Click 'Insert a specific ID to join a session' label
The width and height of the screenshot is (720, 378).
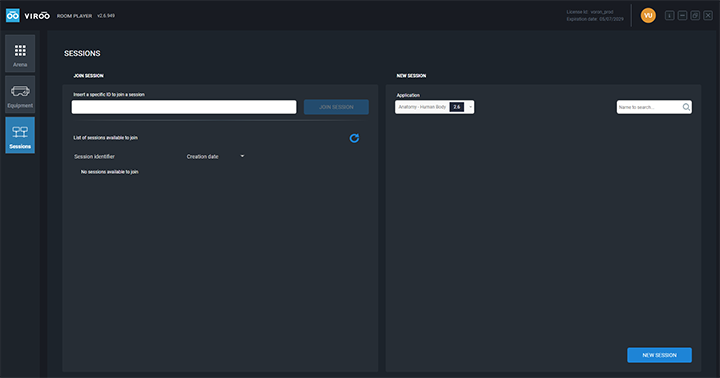click(109, 95)
